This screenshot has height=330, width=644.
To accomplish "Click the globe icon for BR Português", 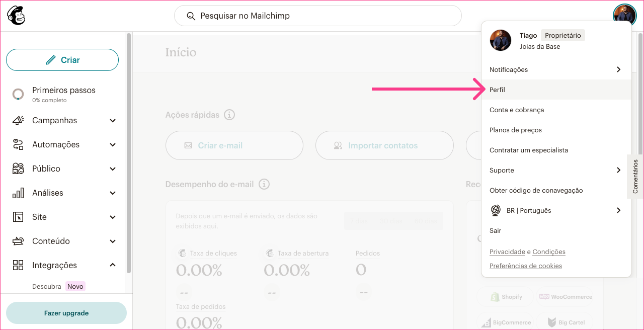I will click(496, 210).
